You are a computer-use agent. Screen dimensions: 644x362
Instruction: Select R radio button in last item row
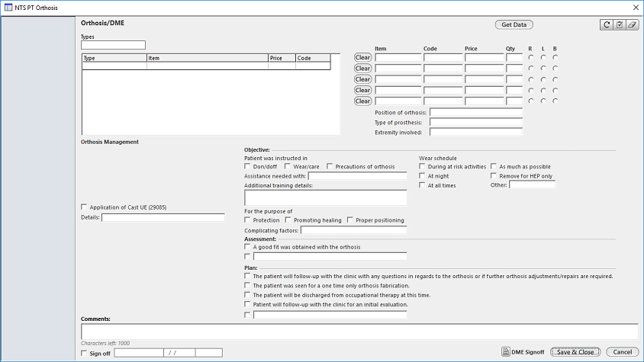click(x=530, y=101)
